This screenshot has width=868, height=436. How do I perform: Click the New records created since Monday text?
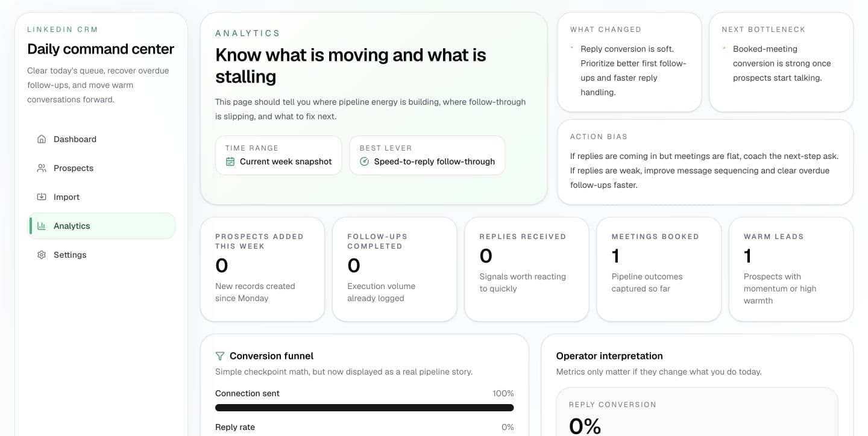pos(255,292)
